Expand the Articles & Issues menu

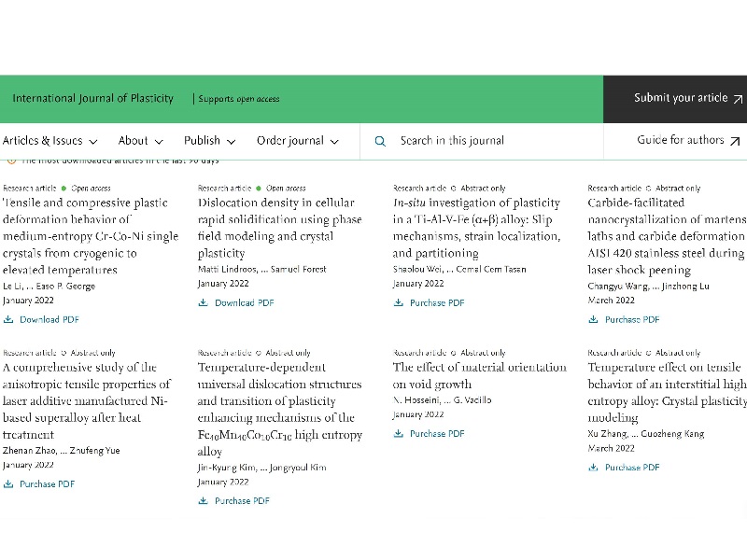49,141
